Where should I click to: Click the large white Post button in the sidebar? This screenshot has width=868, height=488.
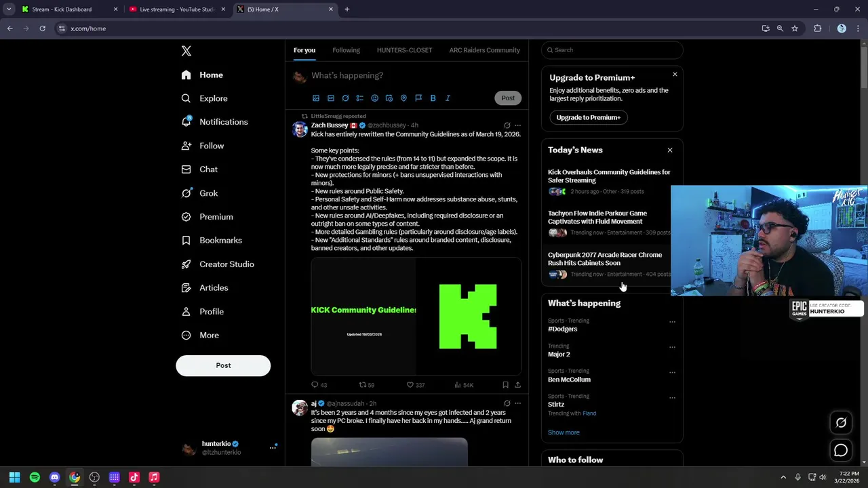[x=223, y=365]
